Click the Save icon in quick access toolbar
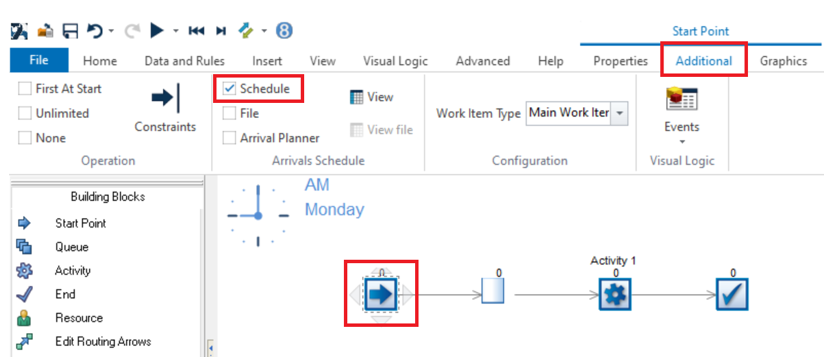Image resolution: width=830 pixels, height=362 pixels. (70, 31)
